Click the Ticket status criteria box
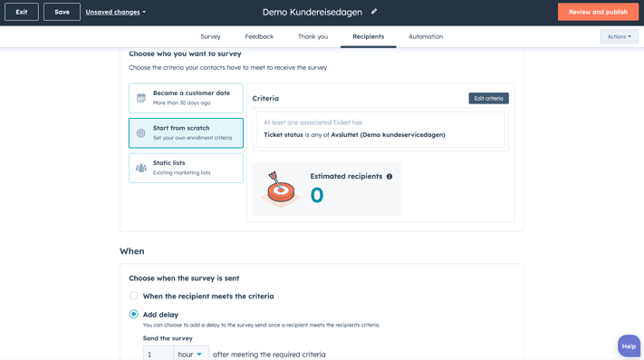The width and height of the screenshot is (644, 360). point(380,129)
